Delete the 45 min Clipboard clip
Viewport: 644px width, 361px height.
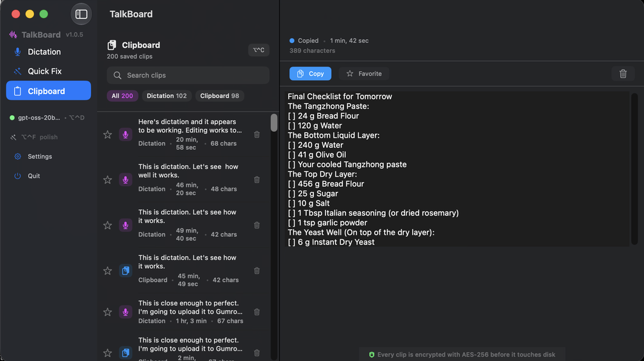click(x=257, y=271)
